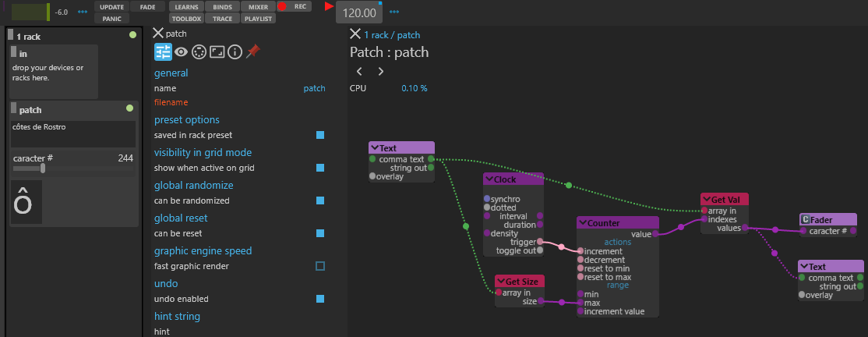Collapse the Get Size module chevron

point(501,282)
